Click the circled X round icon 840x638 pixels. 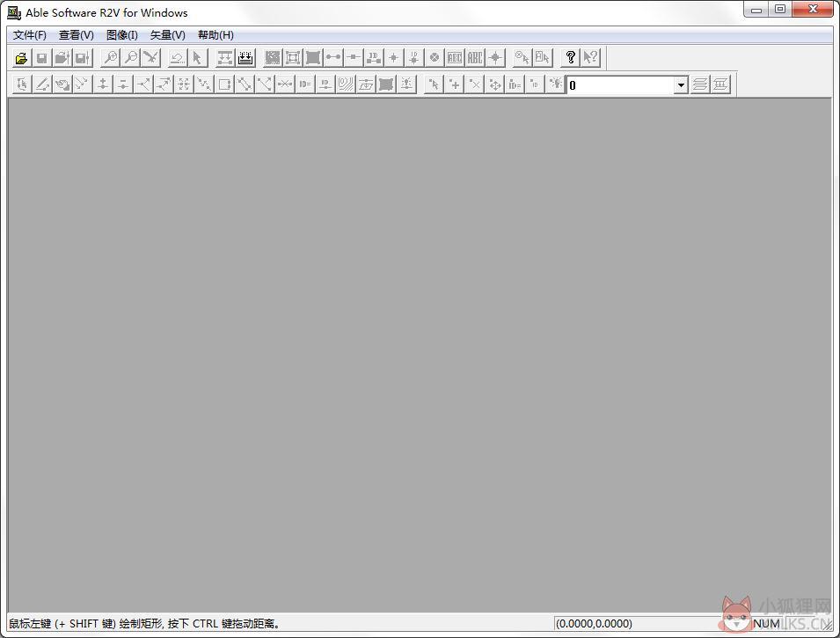pos(435,57)
